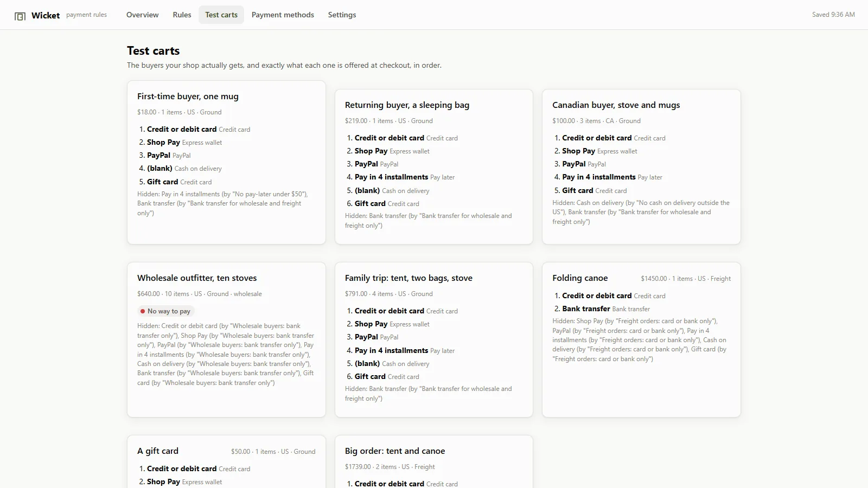Click the hidden methods note in Canadian buyer

641,212
